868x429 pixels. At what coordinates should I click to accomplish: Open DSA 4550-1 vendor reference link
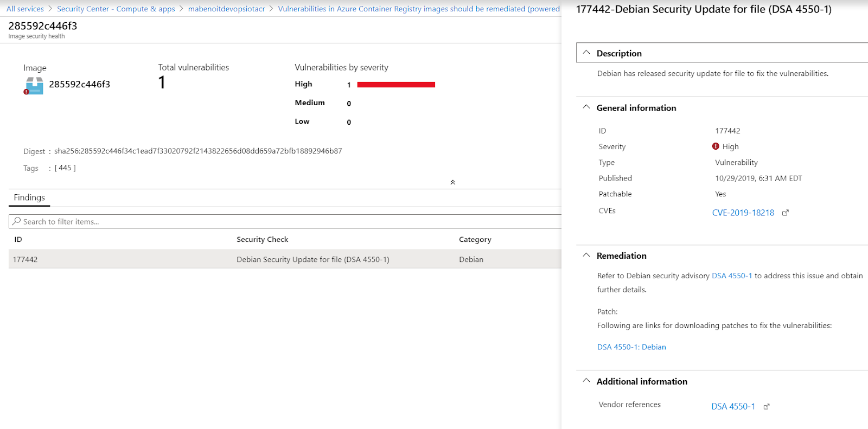tap(733, 406)
